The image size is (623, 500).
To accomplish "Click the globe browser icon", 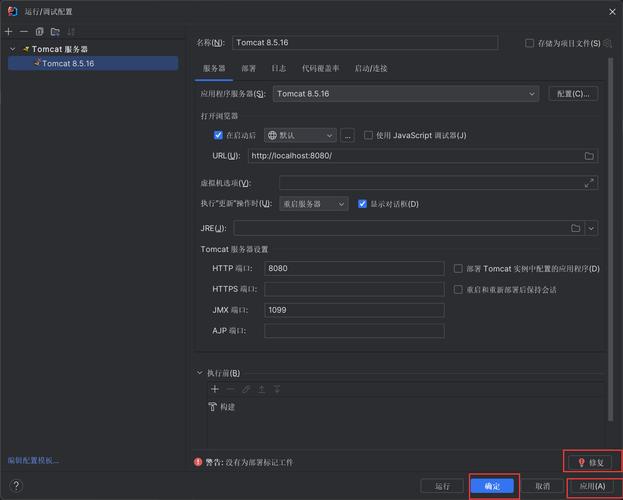I will coord(272,136).
